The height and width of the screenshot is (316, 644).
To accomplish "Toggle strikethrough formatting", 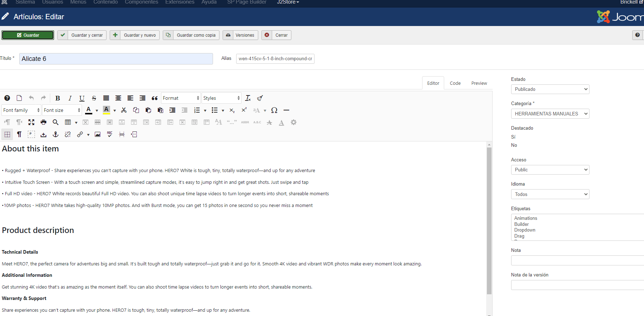I will 94,98.
